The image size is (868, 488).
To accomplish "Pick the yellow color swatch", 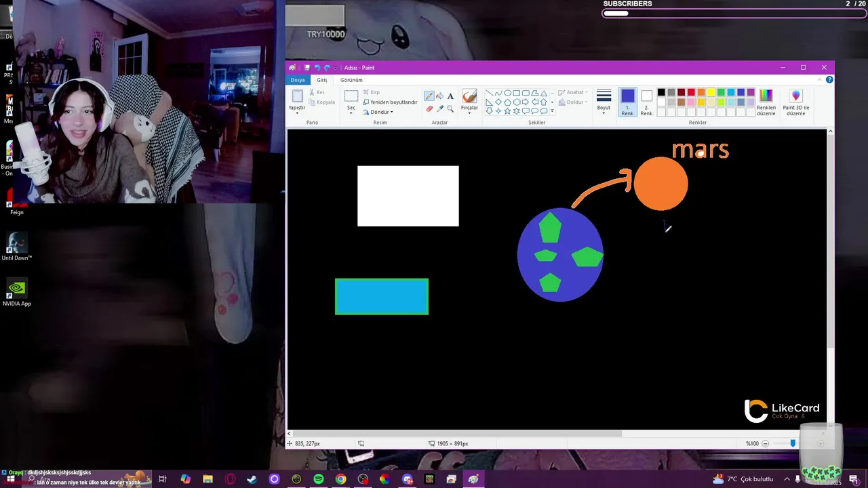I will [711, 92].
